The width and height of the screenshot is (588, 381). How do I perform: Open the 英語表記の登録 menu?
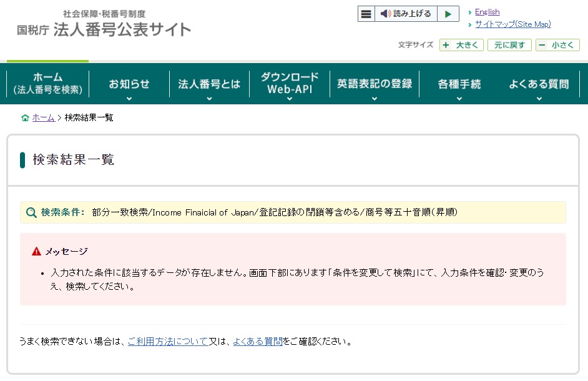coord(375,83)
